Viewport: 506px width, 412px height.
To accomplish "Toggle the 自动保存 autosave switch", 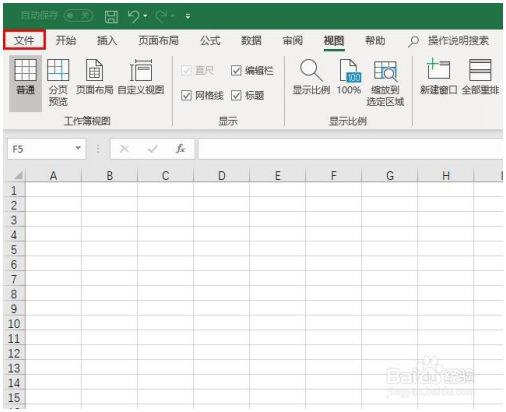I will [x=78, y=15].
